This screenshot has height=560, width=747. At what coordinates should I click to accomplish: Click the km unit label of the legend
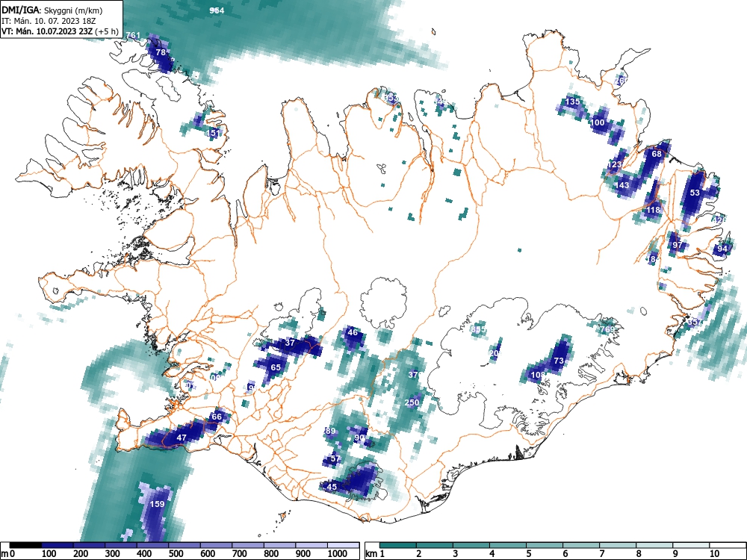pos(371,554)
